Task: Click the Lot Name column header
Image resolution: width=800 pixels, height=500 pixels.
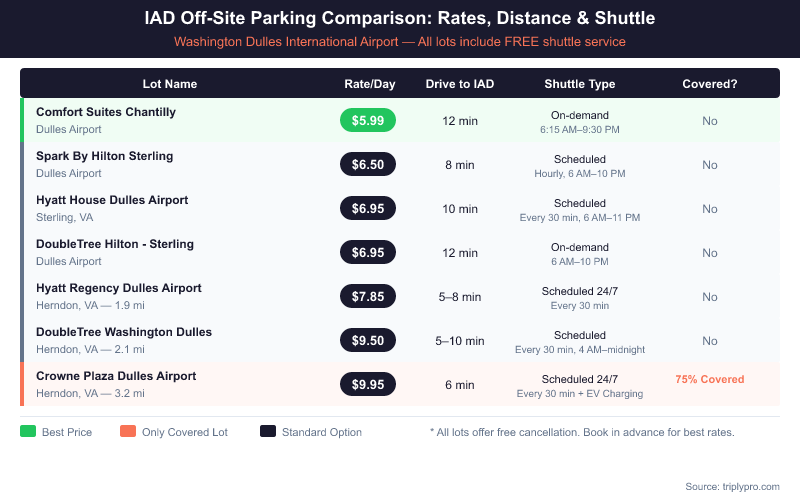Action: pos(169,84)
